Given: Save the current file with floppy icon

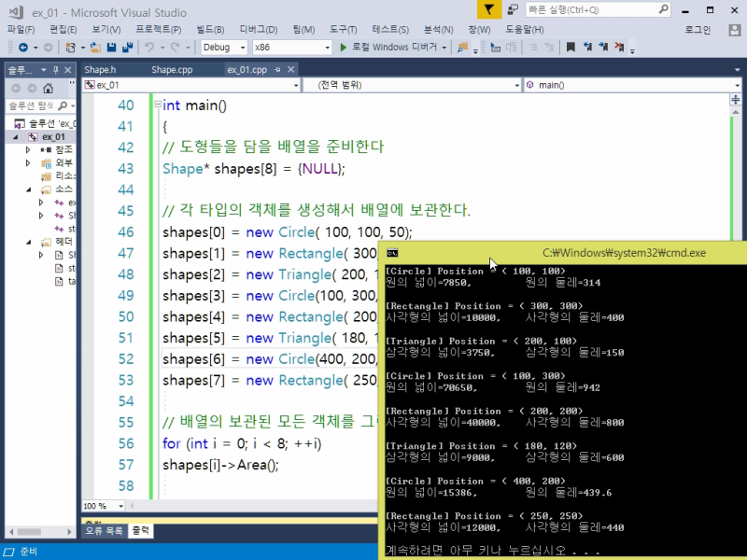Looking at the screenshot, I should (111, 48).
